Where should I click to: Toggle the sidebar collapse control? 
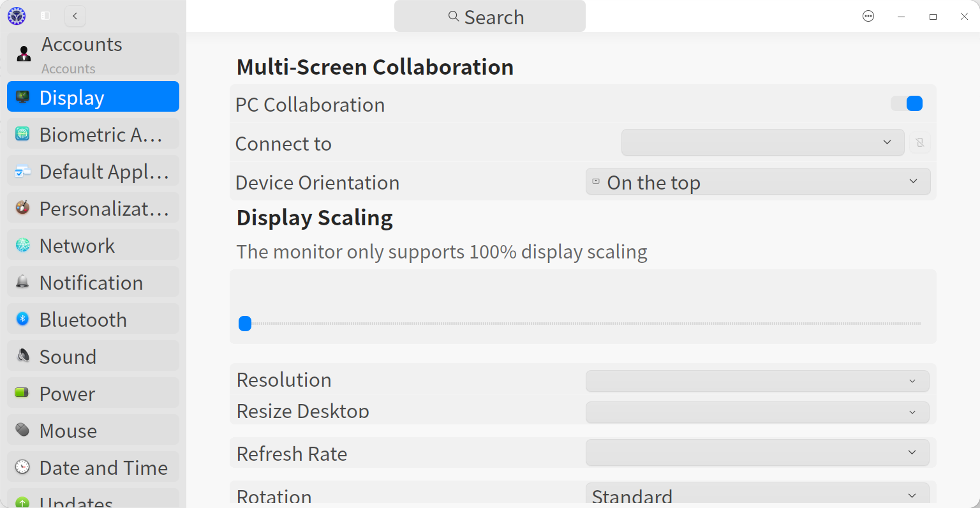45,16
